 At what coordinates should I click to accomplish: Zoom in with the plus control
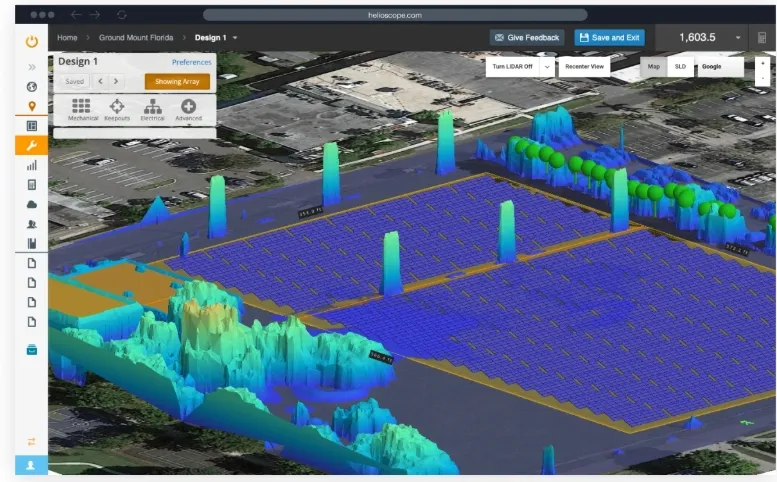pos(763,63)
